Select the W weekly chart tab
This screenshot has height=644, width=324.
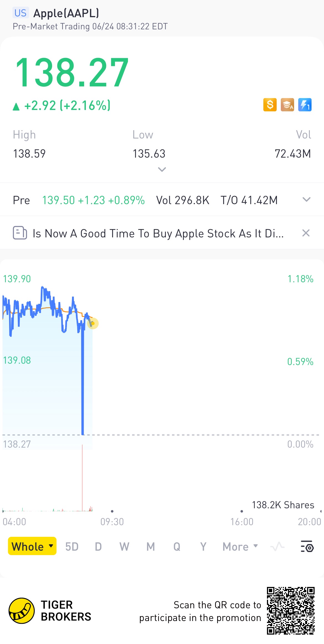[x=124, y=547]
